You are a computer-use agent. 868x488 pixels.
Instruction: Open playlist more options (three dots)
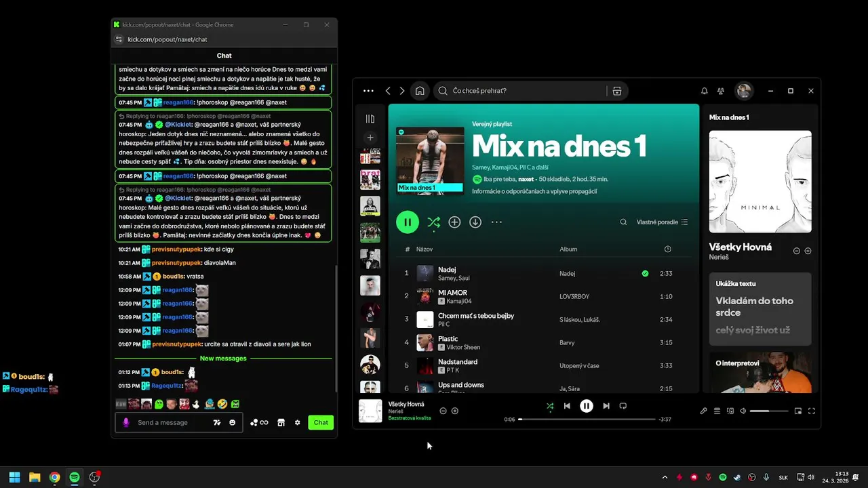pos(496,222)
